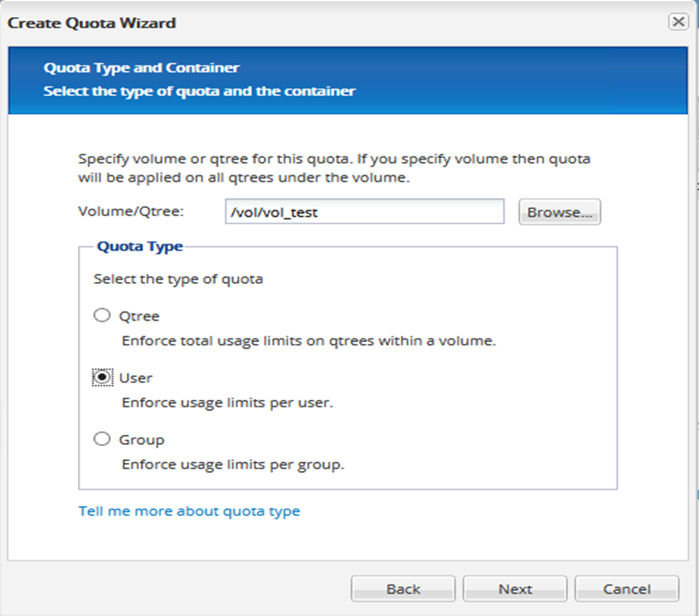699x616 pixels.
Task: Click "Enforce usage limits per group" description
Action: point(233,465)
